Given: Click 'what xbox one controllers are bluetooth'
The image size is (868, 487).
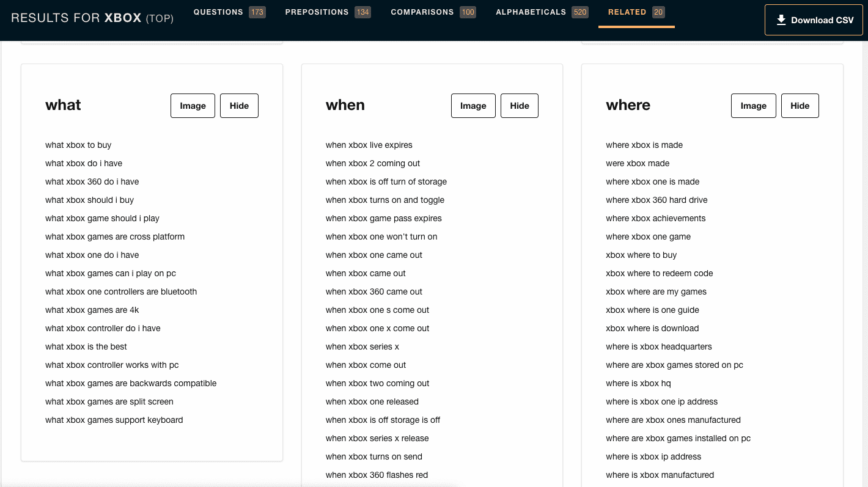Looking at the screenshot, I should click(121, 291).
